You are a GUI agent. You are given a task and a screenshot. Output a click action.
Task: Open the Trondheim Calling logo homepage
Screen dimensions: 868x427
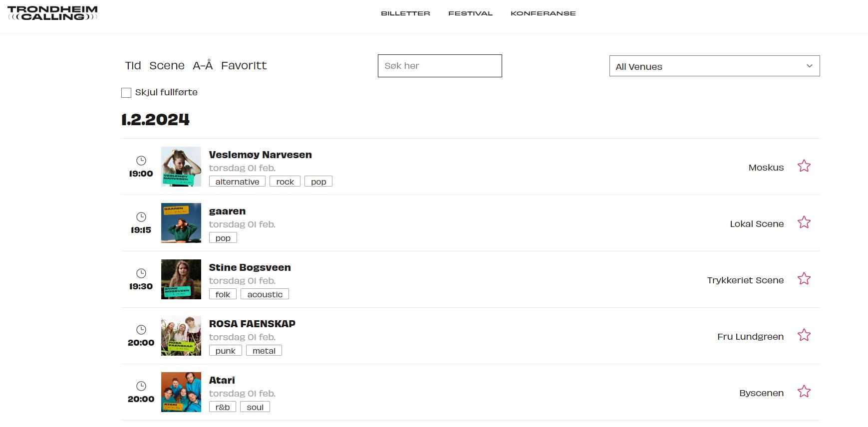tap(52, 13)
